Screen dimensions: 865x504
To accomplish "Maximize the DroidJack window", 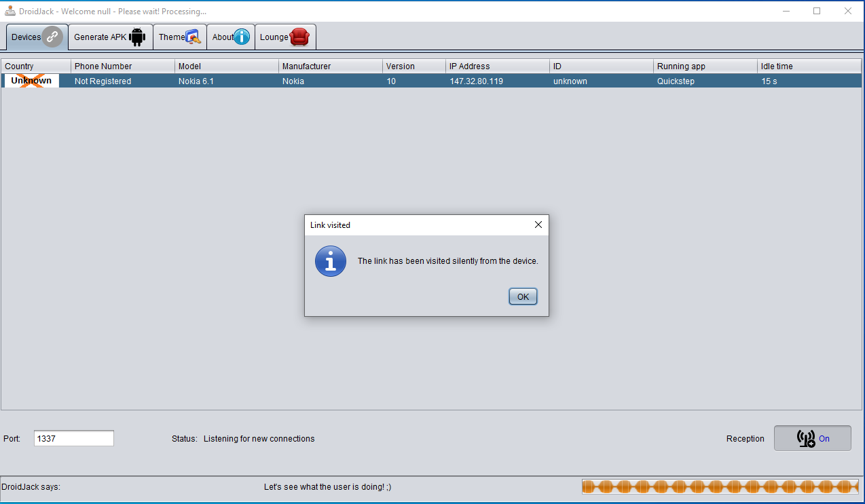I will pyautogui.click(x=817, y=11).
